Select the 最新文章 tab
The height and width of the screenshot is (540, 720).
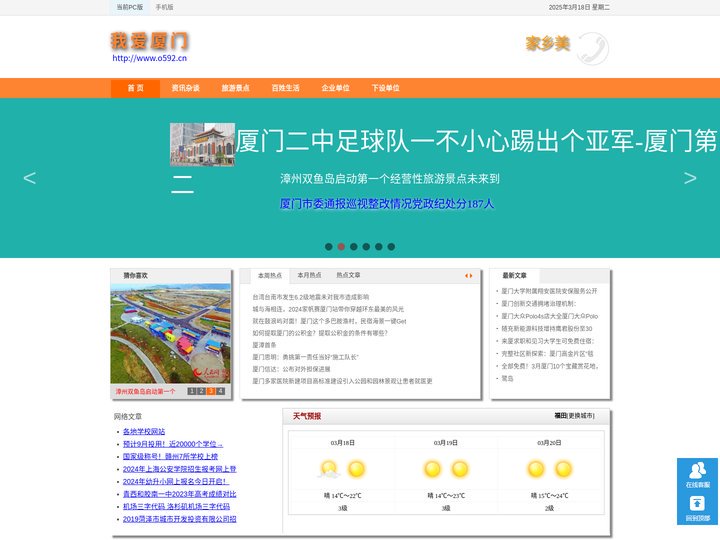point(515,276)
